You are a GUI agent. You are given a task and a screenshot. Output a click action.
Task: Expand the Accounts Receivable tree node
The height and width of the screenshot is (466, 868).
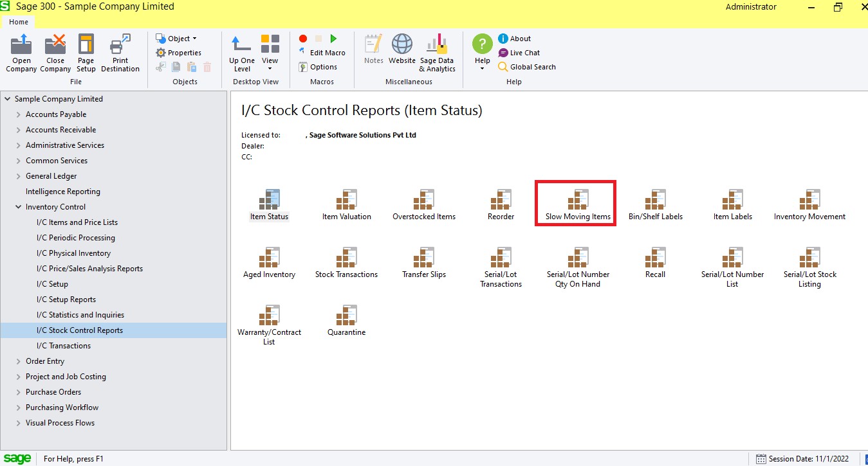coord(19,130)
